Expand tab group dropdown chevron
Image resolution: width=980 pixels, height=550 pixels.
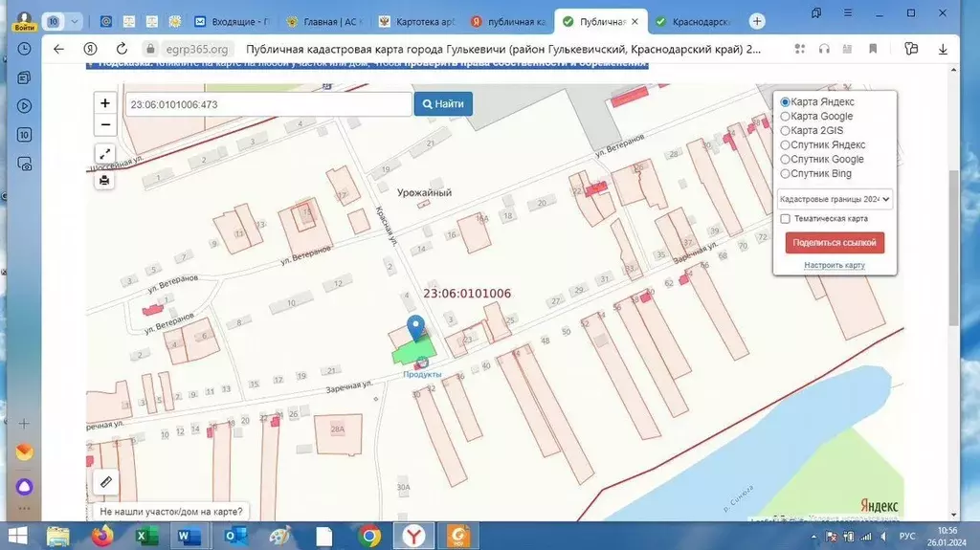pyautogui.click(x=75, y=21)
